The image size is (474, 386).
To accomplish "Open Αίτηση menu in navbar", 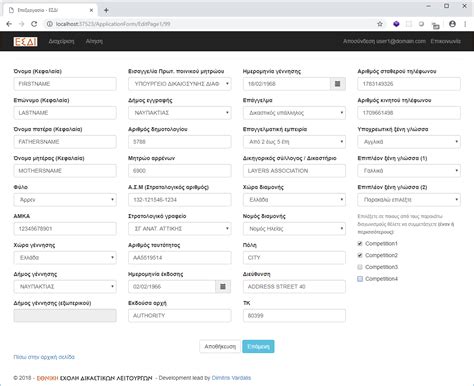I will coord(94,41).
